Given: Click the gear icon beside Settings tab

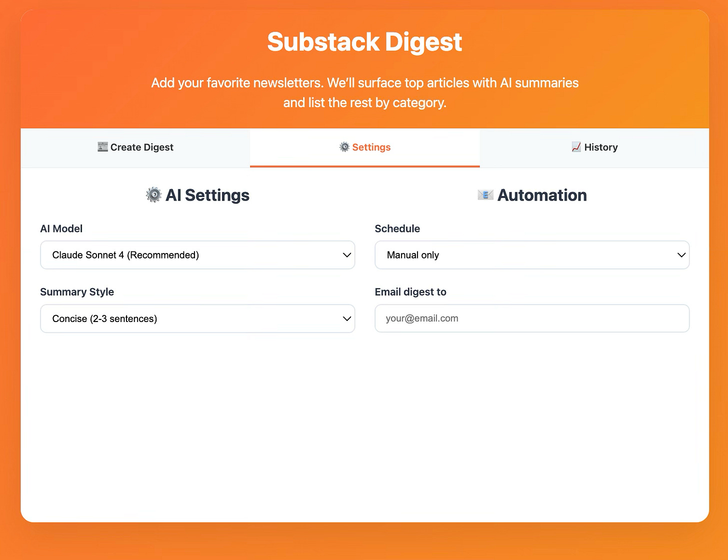Looking at the screenshot, I should click(x=344, y=147).
